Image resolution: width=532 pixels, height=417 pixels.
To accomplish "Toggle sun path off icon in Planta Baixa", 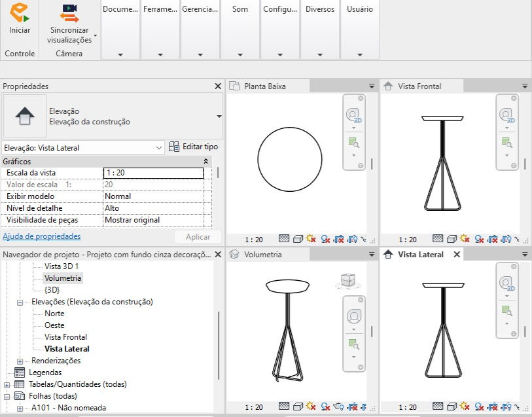I will coord(311,238).
